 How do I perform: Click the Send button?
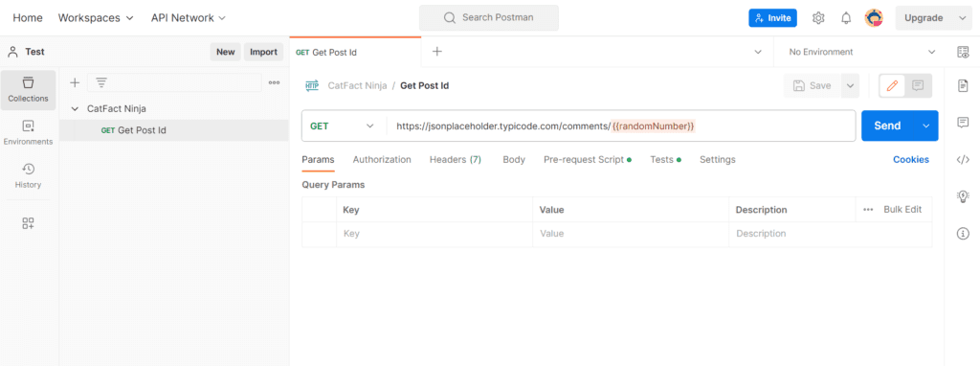pos(887,126)
